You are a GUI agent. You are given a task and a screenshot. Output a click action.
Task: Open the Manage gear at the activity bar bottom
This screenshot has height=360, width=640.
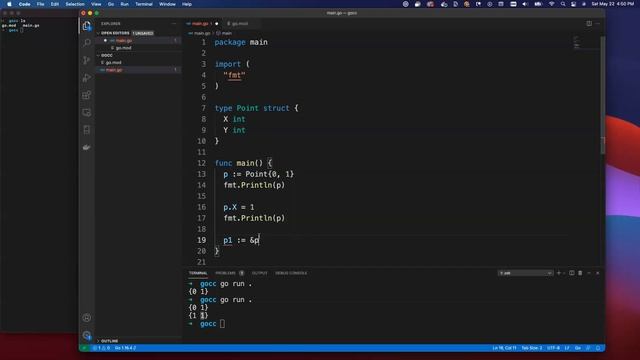point(87,335)
